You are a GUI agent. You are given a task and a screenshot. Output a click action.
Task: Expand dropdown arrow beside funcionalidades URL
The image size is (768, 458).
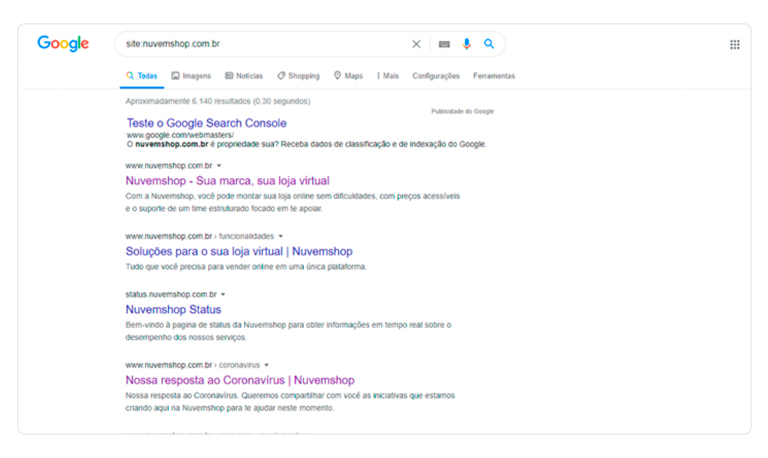281,236
